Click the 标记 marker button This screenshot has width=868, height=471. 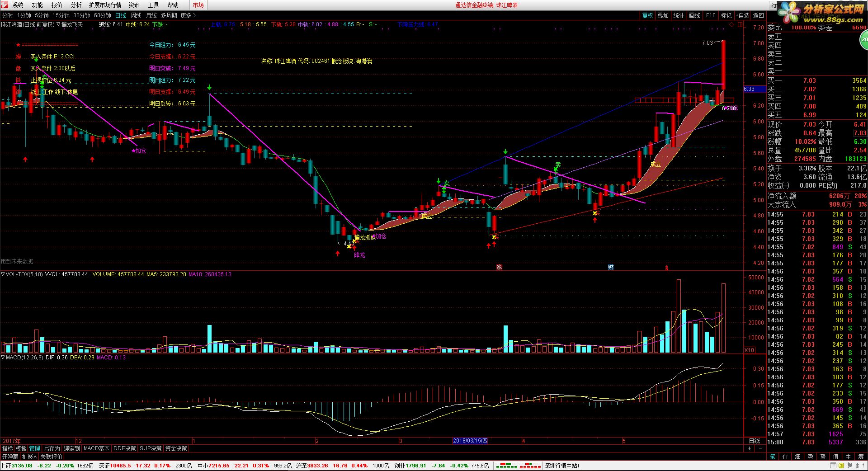click(x=726, y=15)
